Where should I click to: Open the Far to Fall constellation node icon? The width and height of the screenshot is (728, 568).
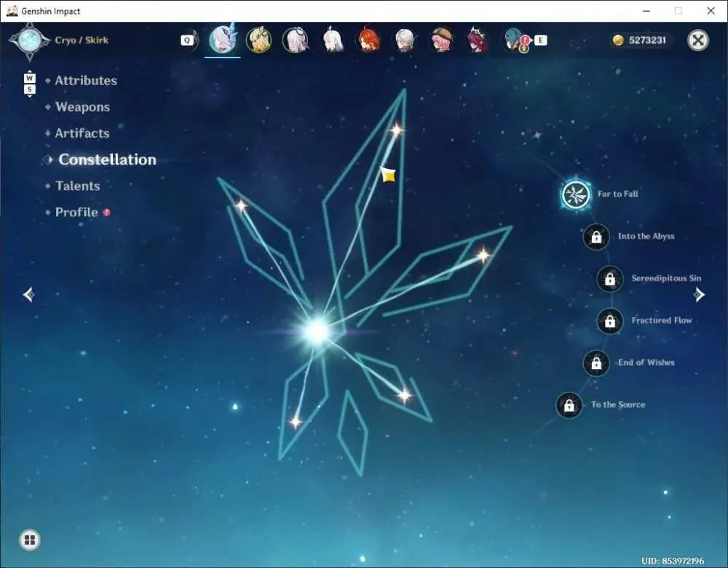pos(576,194)
